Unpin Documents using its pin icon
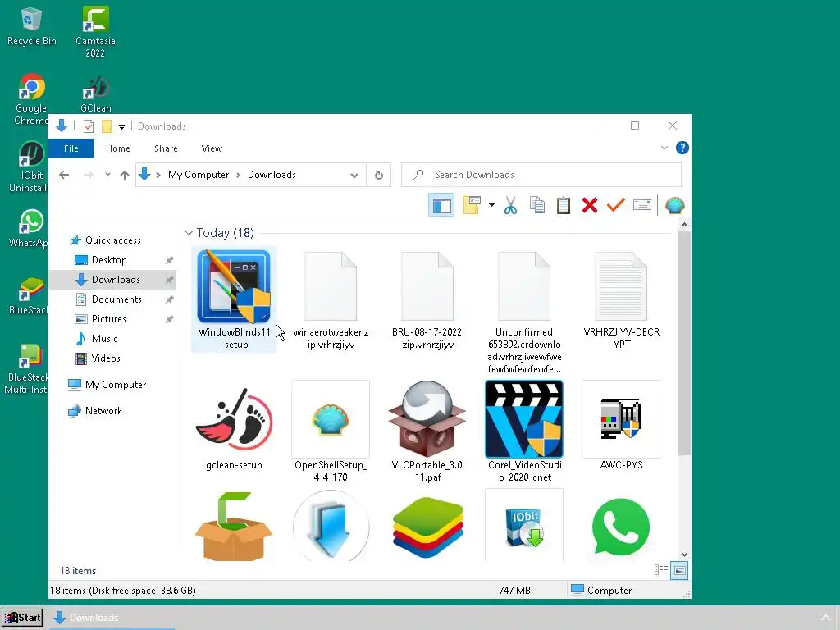Viewport: 840px width, 630px height. (169, 299)
